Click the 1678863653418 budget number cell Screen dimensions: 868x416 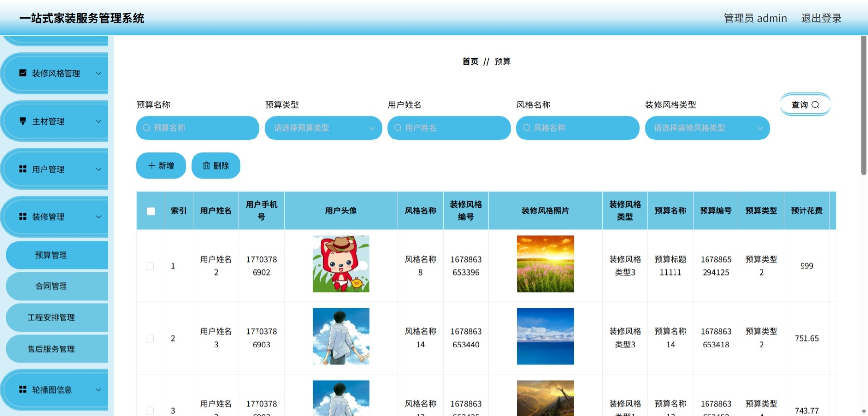(716, 338)
